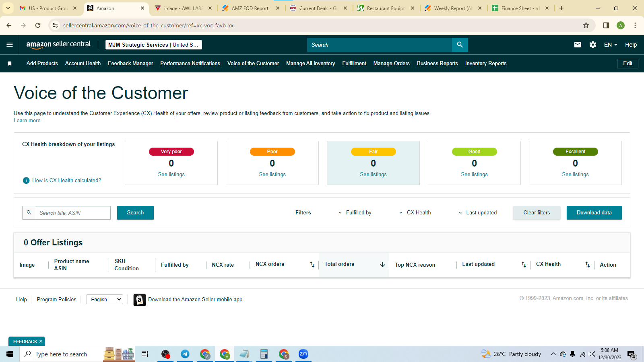Viewport: 644px width, 362px height.
Task: Open the Windows Start menu
Action: click(x=10, y=354)
